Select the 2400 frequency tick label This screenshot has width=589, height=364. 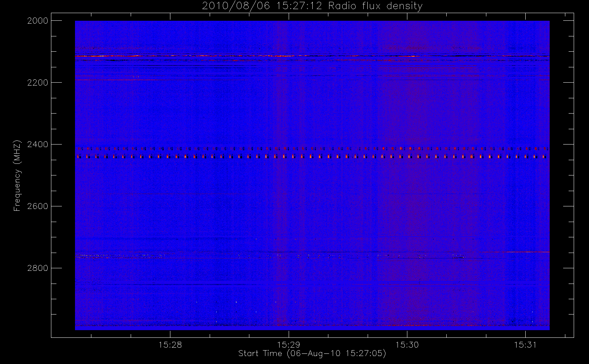[x=38, y=145]
